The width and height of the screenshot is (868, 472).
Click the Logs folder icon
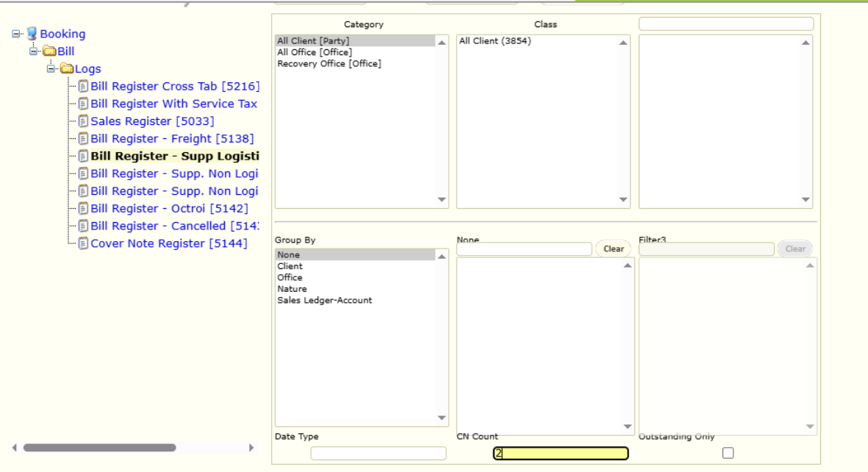point(67,69)
